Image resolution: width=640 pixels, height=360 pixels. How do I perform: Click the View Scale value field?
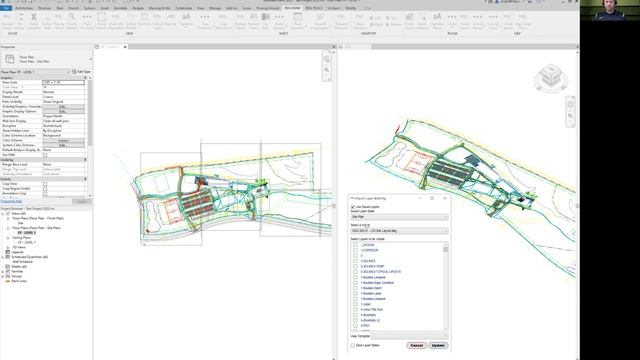[63, 82]
